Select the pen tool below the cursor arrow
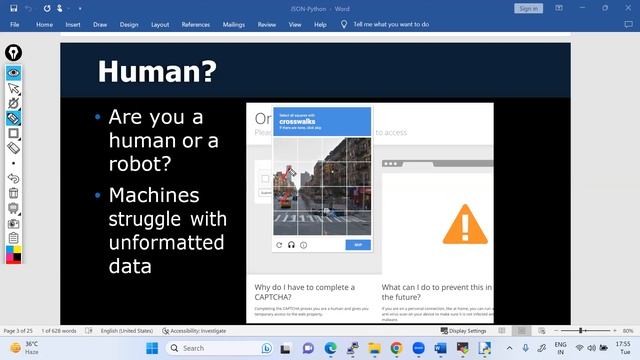 point(13,103)
